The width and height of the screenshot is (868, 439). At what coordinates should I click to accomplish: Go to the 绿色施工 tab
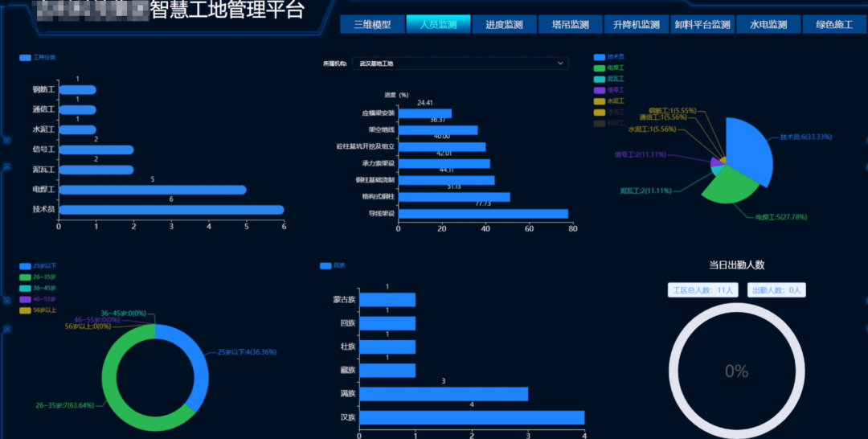click(833, 25)
